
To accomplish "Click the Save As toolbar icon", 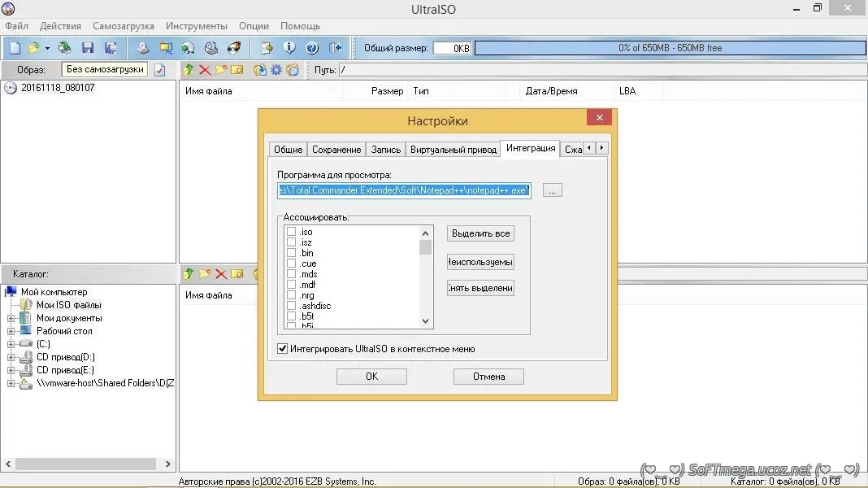I will click(111, 48).
